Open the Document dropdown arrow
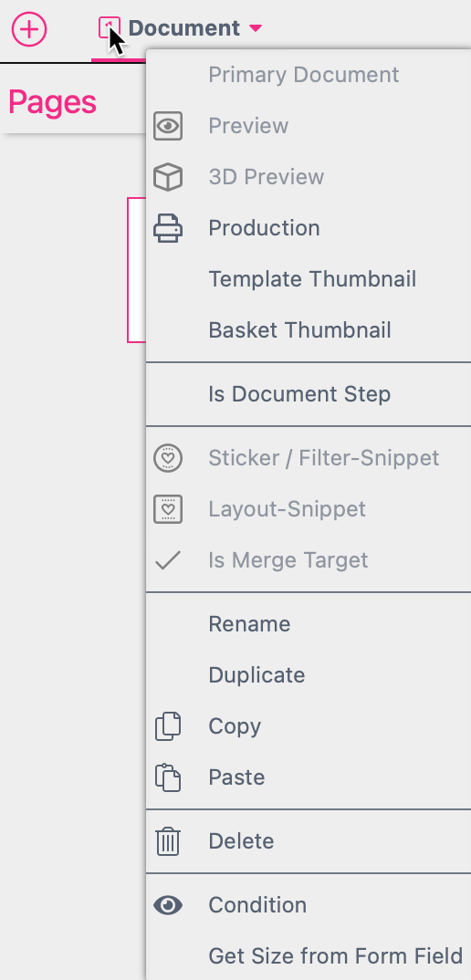This screenshot has height=980, width=471. (256, 28)
